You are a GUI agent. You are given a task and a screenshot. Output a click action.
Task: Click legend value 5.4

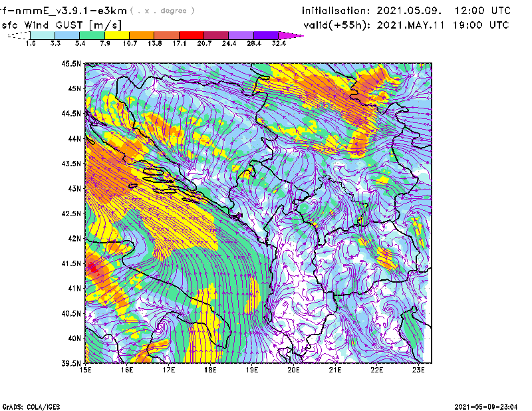[x=80, y=43]
